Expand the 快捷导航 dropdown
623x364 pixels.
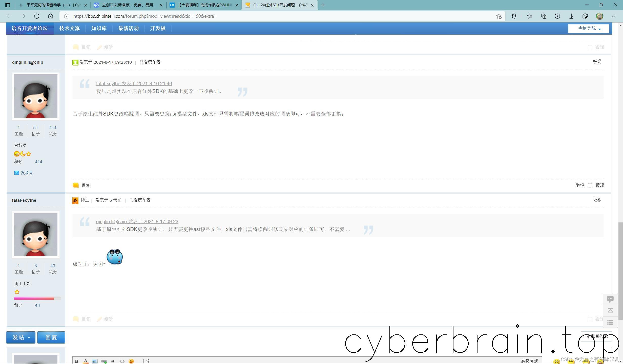point(589,29)
